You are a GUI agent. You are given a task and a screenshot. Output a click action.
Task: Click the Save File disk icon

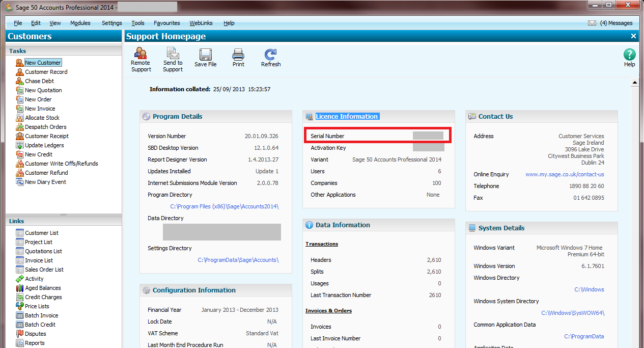[x=206, y=54]
